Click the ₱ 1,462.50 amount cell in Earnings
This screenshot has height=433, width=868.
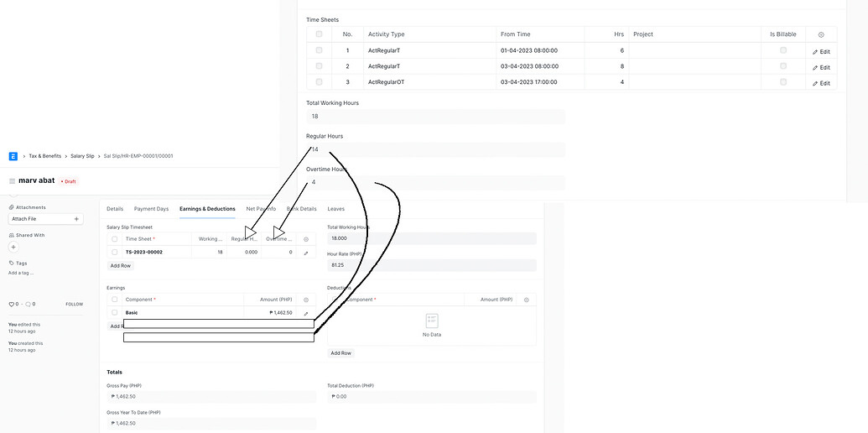pos(269,313)
